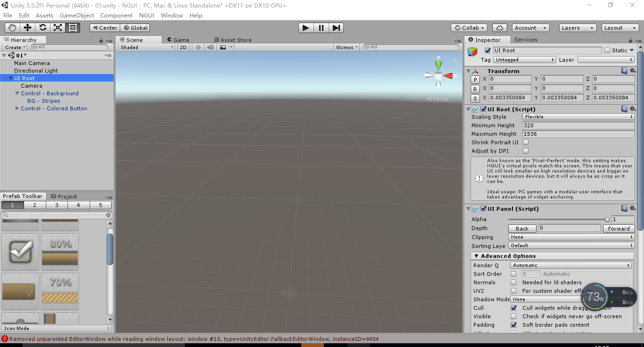
Task: Switch to the Project tab
Action: [x=64, y=196]
